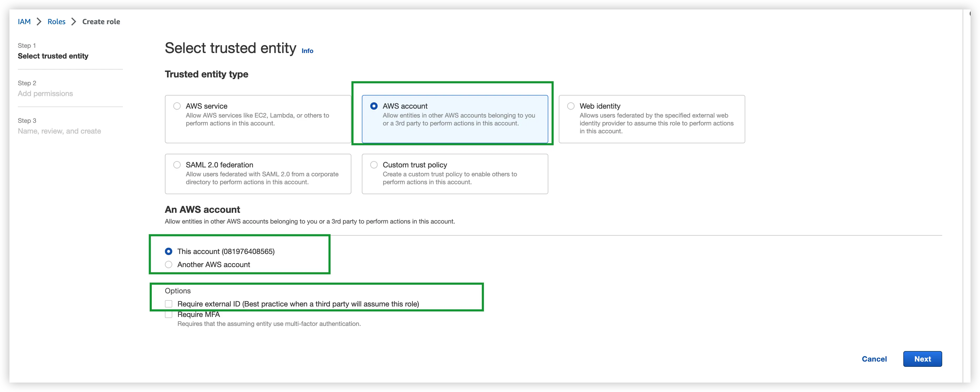The image size is (980, 392).
Task: Open the Info link beside the title
Action: pyautogui.click(x=307, y=51)
